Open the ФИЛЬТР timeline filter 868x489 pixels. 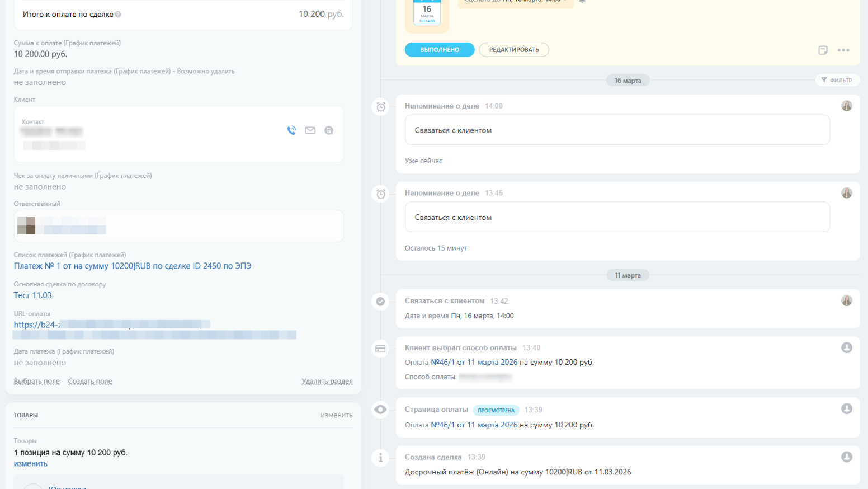[x=837, y=80]
